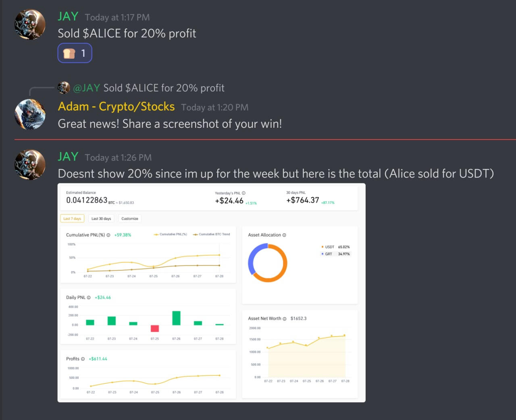Select the Last 7 days tab
The height and width of the screenshot is (420, 516).
pyautogui.click(x=72, y=218)
